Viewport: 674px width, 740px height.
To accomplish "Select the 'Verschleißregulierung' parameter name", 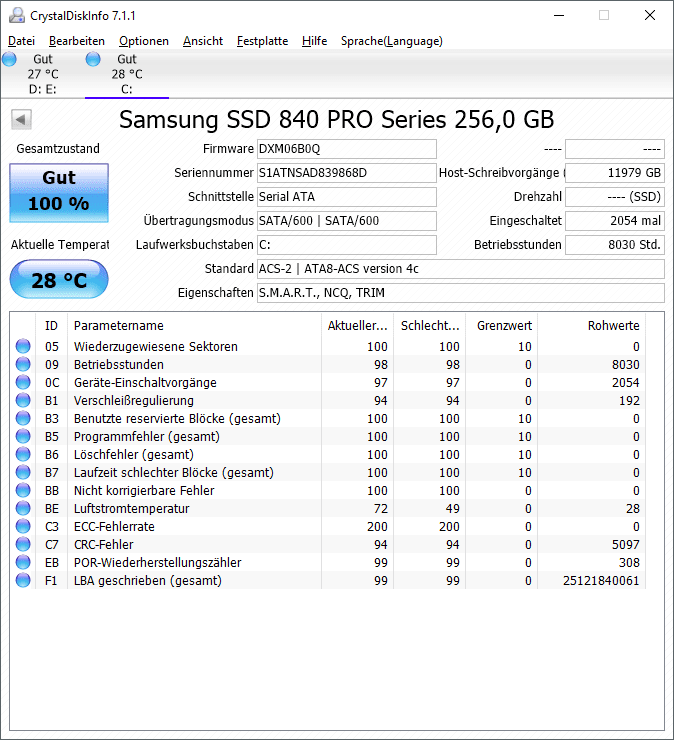I will pyautogui.click(x=134, y=401).
